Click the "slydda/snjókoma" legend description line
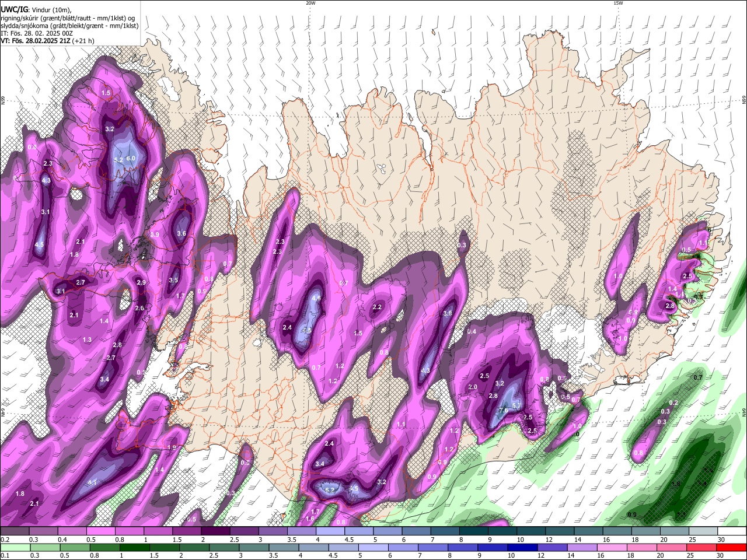 click(x=69, y=26)
